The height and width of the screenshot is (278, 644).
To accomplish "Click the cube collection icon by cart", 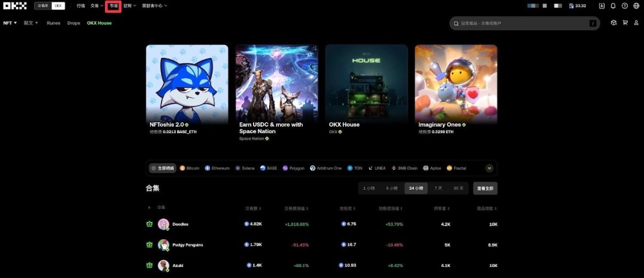I will [614, 23].
